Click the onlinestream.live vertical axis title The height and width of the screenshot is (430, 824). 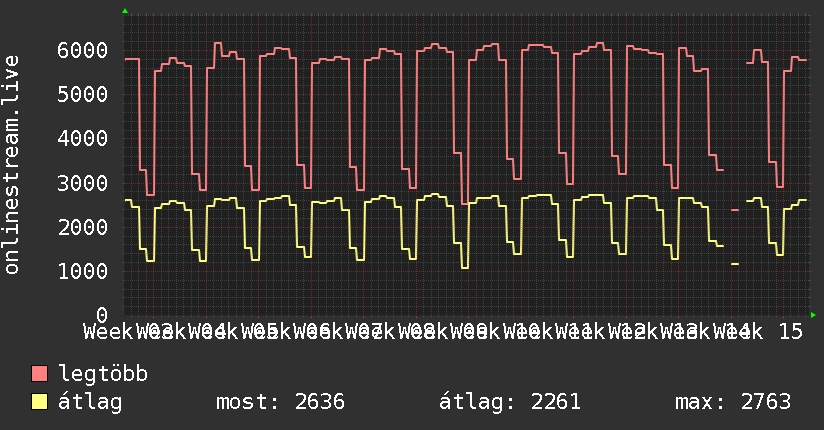coord(12,165)
